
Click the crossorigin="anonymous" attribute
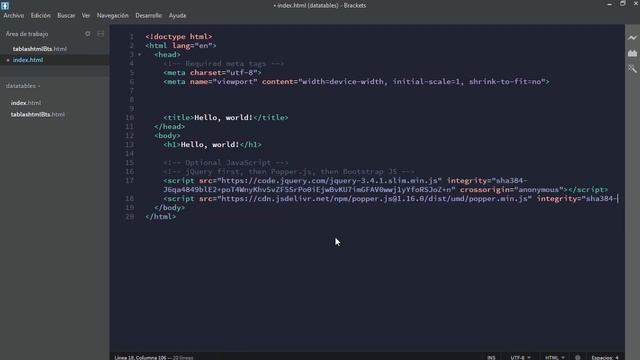pos(511,190)
